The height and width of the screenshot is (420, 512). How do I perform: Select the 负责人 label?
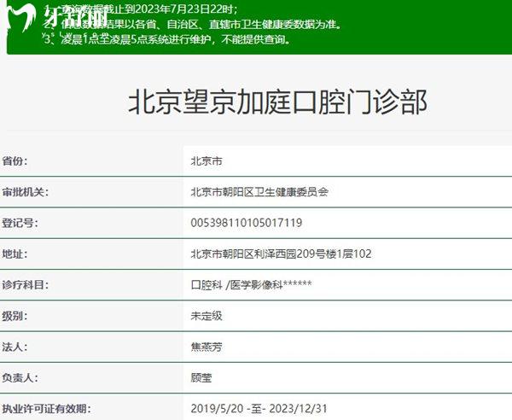[20, 378]
